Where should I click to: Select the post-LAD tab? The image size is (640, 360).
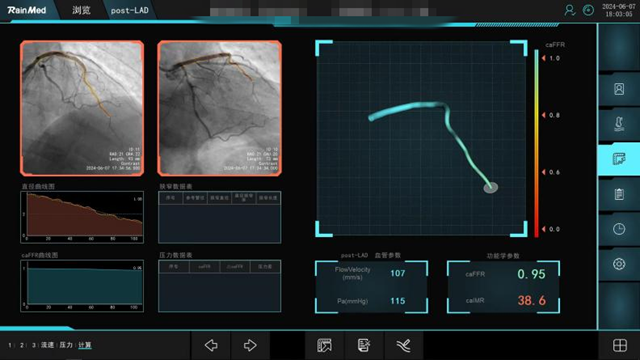(x=129, y=11)
